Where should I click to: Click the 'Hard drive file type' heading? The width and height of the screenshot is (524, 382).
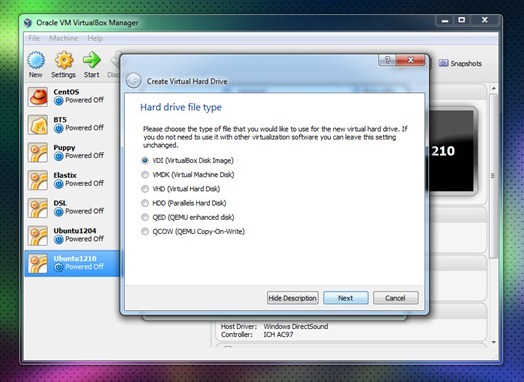(x=181, y=107)
